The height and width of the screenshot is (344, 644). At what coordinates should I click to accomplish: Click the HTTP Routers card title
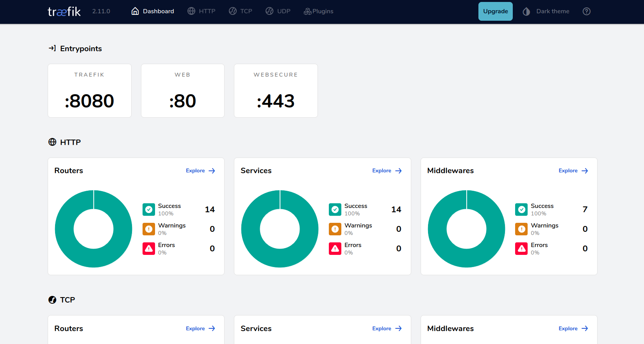69,170
